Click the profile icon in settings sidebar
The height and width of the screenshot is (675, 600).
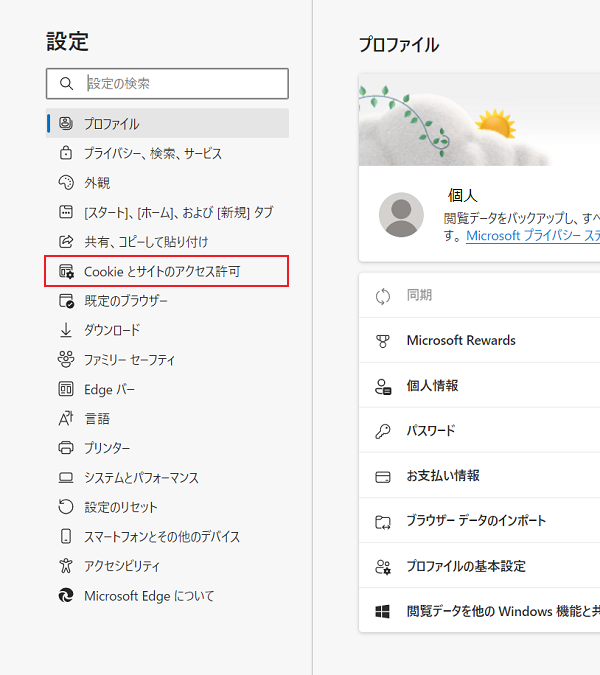pos(67,124)
